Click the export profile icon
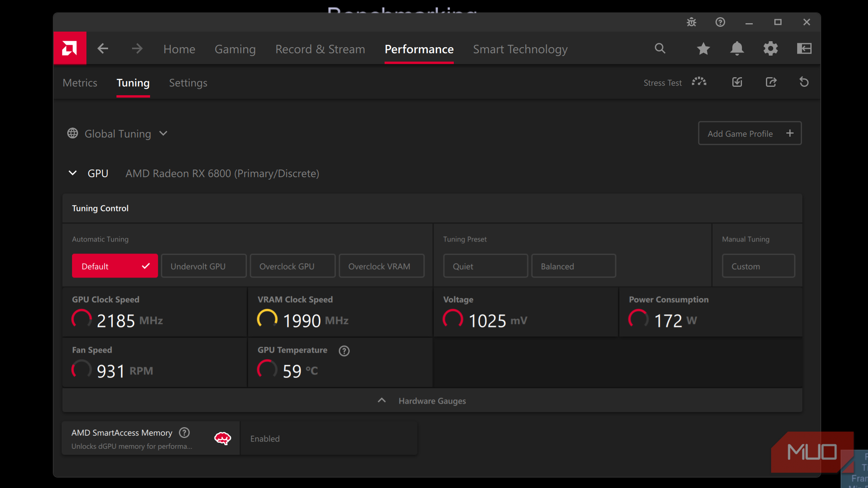 (x=771, y=82)
